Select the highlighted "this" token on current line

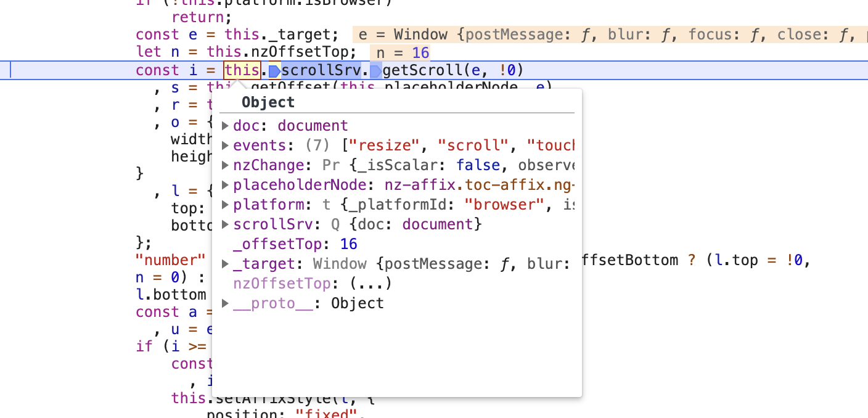(241, 70)
